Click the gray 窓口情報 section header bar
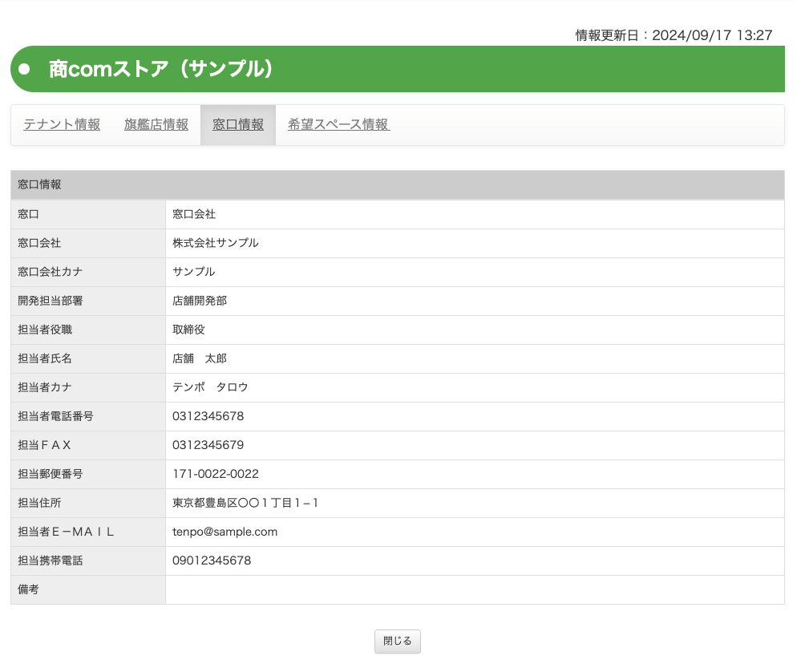The image size is (797, 672). point(398,184)
